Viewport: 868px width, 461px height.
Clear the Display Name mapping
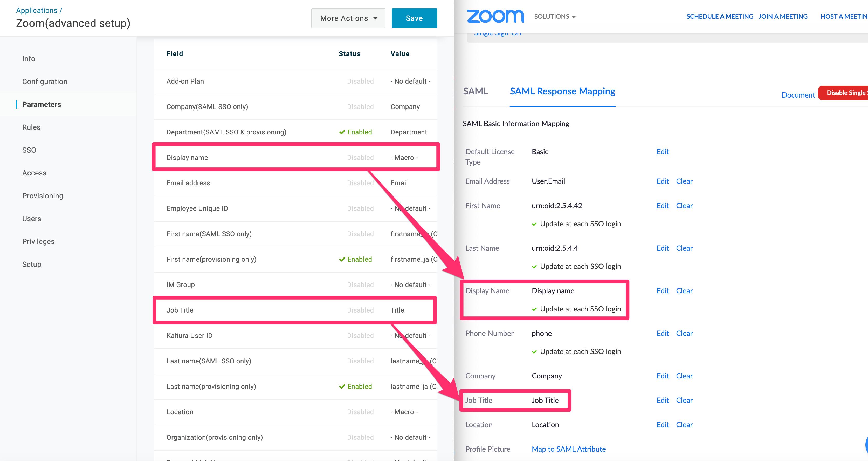(x=684, y=291)
